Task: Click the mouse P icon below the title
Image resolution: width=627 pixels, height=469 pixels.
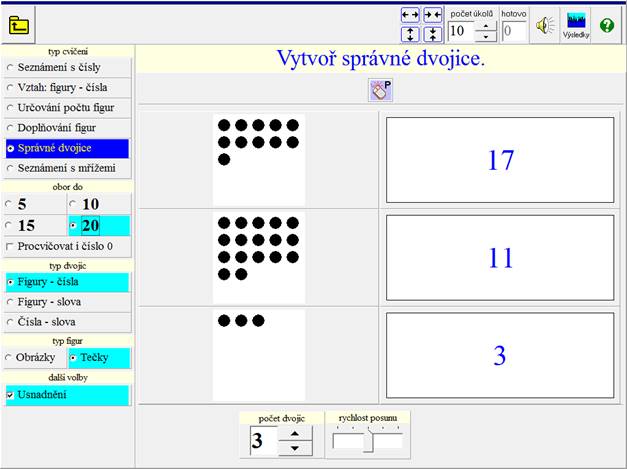Action: [x=381, y=90]
